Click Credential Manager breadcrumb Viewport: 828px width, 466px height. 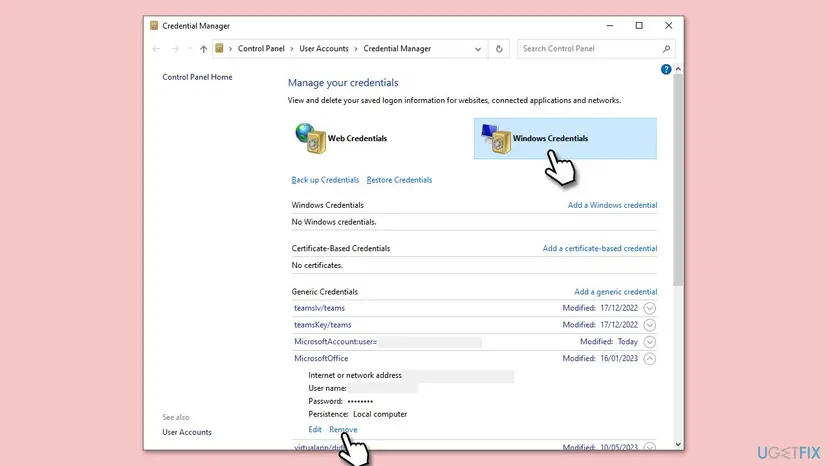coord(397,49)
